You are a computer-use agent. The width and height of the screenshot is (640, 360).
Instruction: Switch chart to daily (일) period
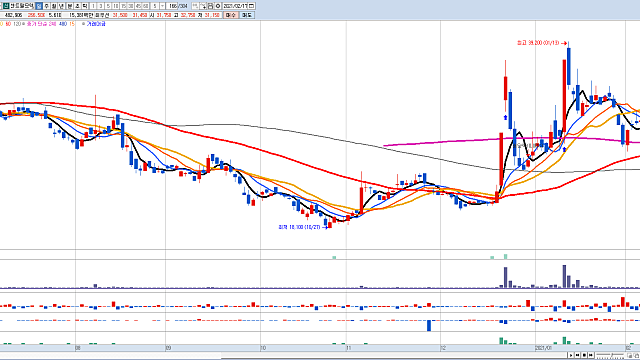tap(39, 6)
